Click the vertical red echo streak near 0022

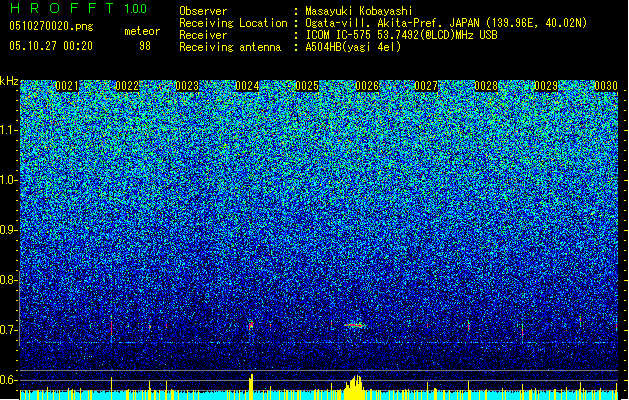pos(112,327)
